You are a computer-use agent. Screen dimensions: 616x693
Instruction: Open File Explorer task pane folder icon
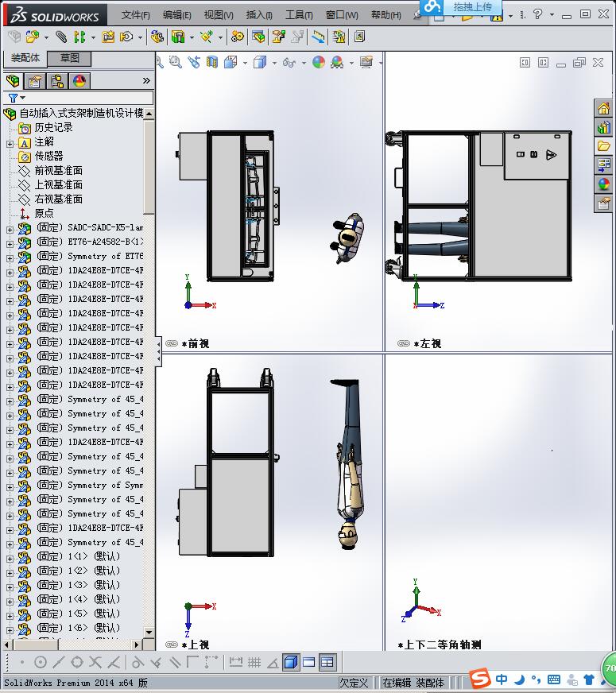pyautogui.click(x=603, y=146)
